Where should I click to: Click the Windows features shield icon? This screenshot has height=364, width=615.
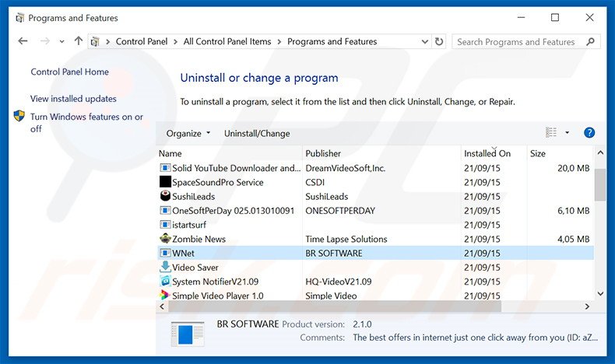[x=19, y=116]
